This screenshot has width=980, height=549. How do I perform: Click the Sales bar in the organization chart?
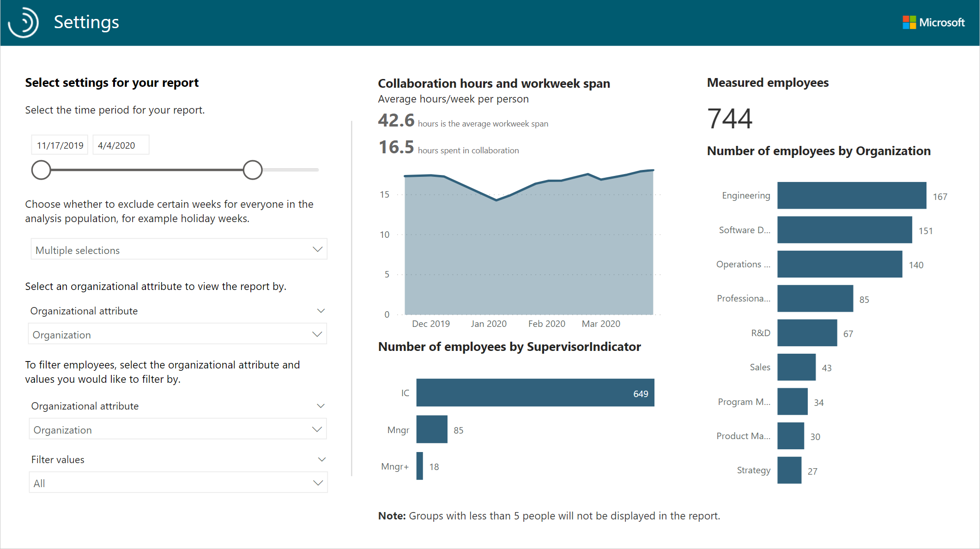[x=796, y=367]
